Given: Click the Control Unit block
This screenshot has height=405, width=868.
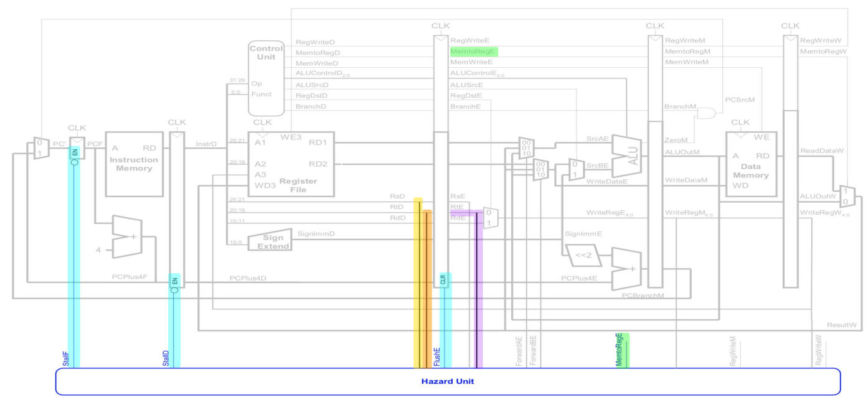Looking at the screenshot, I should point(266,78).
